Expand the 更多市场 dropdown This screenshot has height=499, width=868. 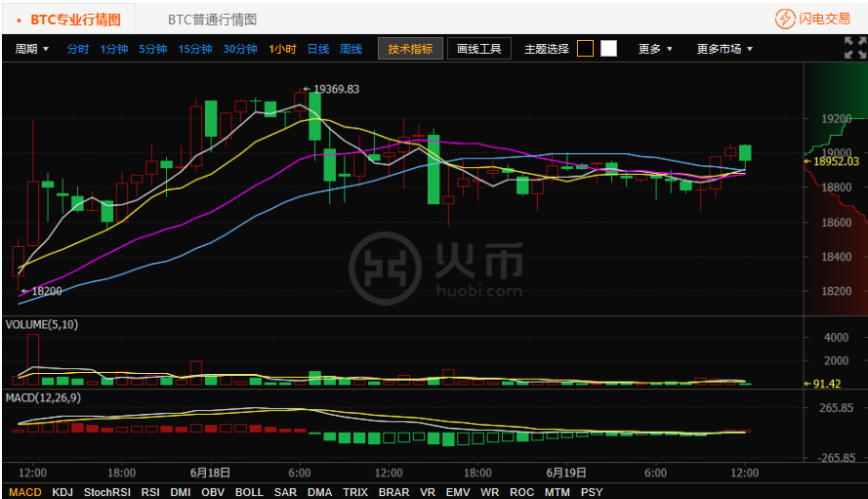point(724,49)
